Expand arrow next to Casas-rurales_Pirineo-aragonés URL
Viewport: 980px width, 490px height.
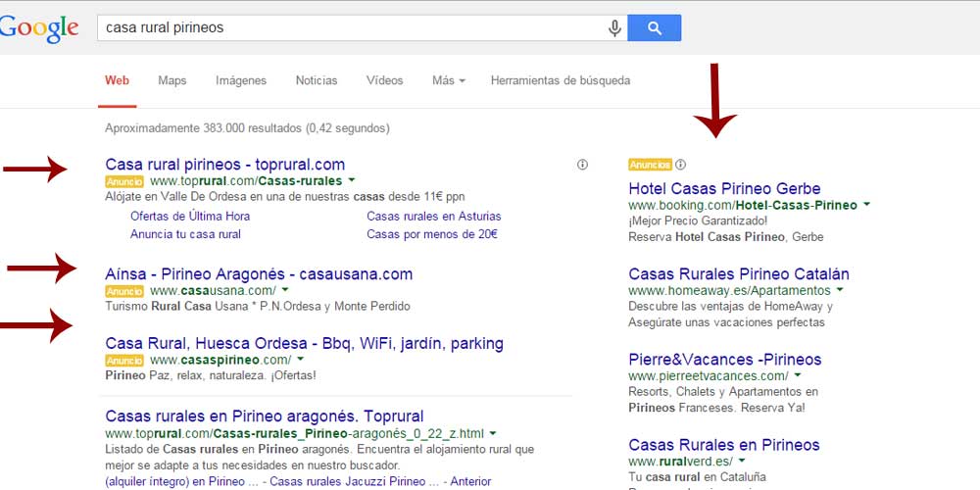[493, 433]
